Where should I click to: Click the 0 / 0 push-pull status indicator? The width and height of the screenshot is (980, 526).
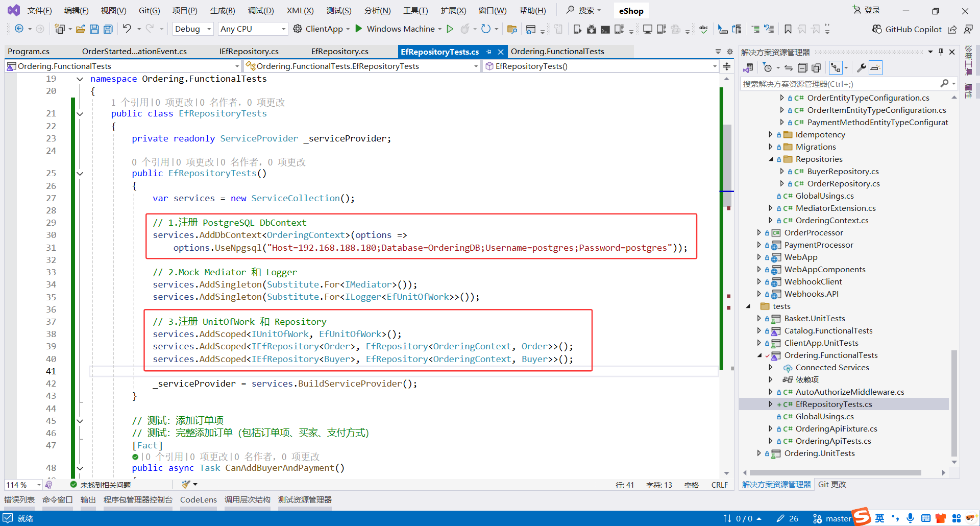(x=742, y=518)
